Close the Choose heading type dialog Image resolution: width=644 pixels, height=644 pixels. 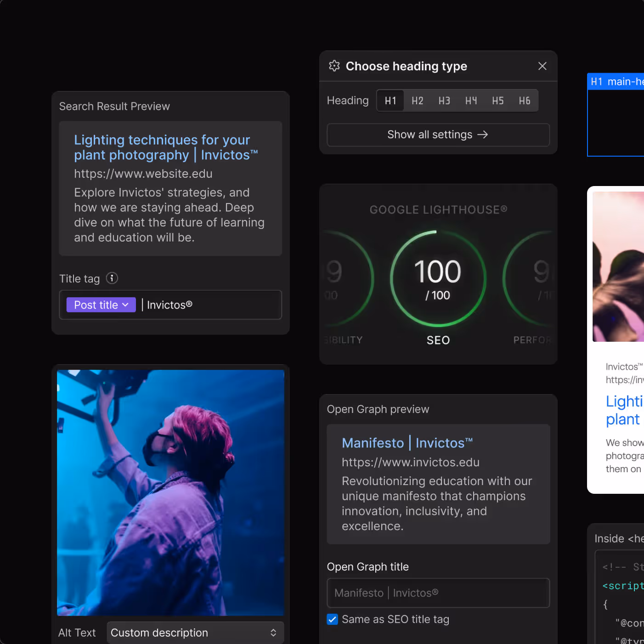point(542,66)
